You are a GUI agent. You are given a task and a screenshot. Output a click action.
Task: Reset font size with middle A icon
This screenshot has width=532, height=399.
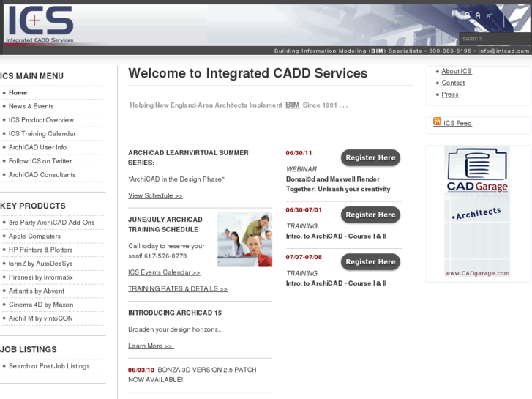coord(478,15)
